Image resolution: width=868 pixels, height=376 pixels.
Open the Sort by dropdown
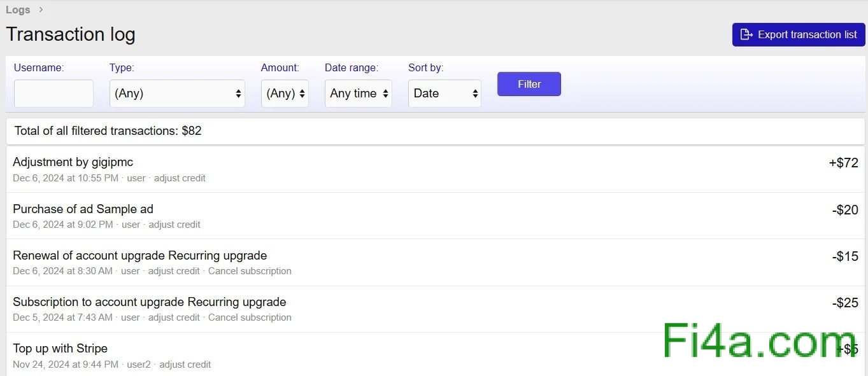coord(445,94)
